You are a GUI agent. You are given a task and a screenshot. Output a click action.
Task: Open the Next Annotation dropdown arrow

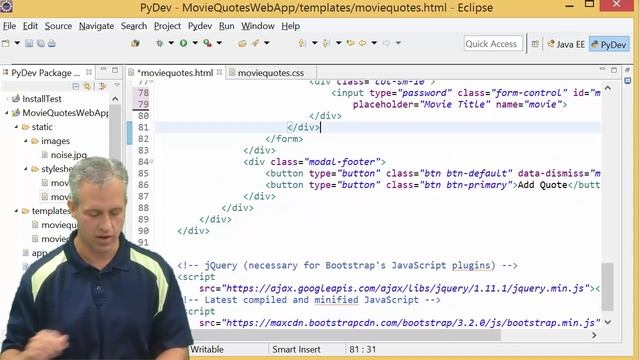pyautogui.click(x=314, y=43)
